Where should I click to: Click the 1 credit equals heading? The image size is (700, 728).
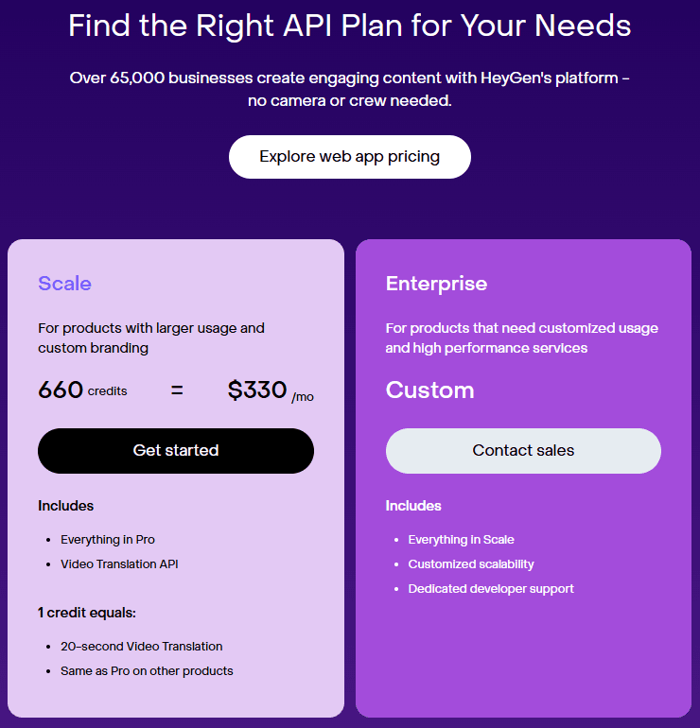(87, 613)
